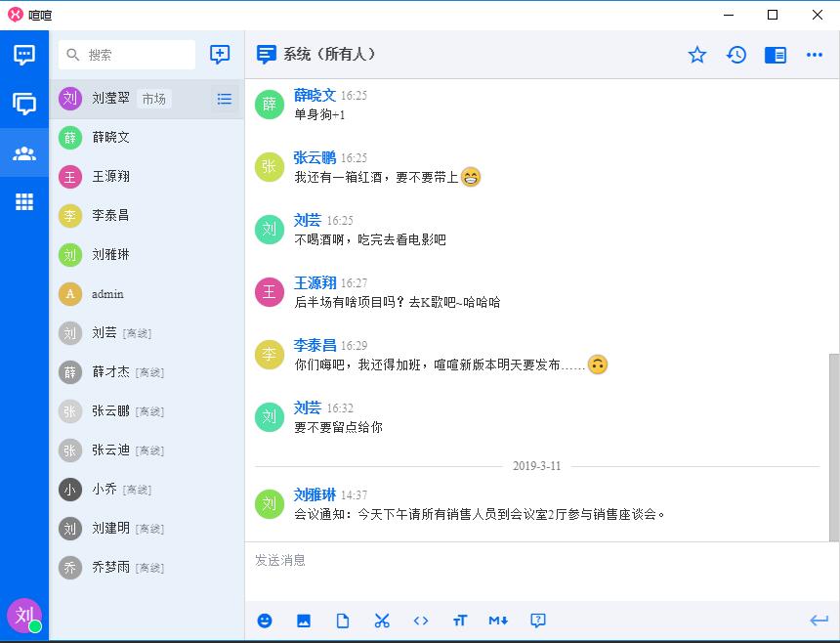Open the chat with 王源翔 in contact list
Image resolution: width=840 pixels, height=643 pixels.
click(110, 177)
